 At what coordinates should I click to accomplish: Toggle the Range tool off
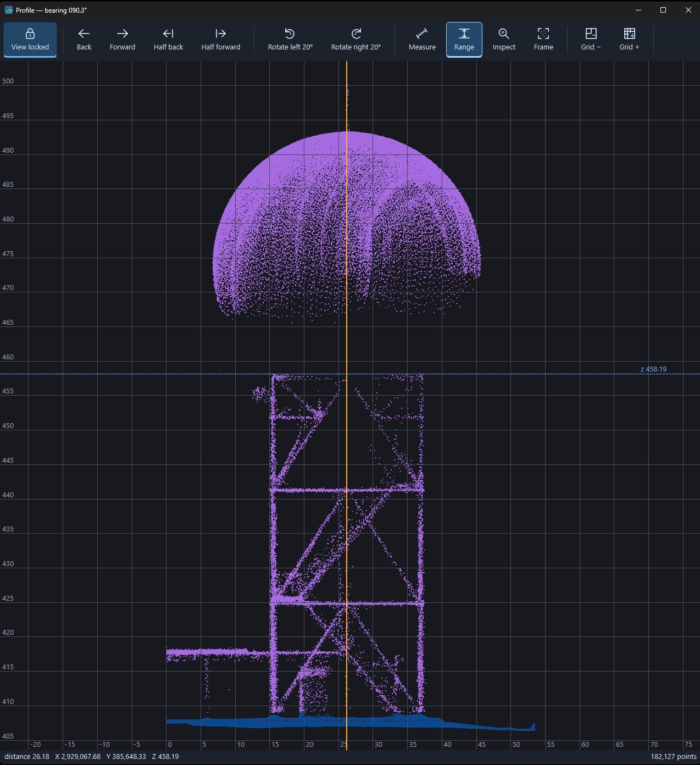tap(464, 40)
